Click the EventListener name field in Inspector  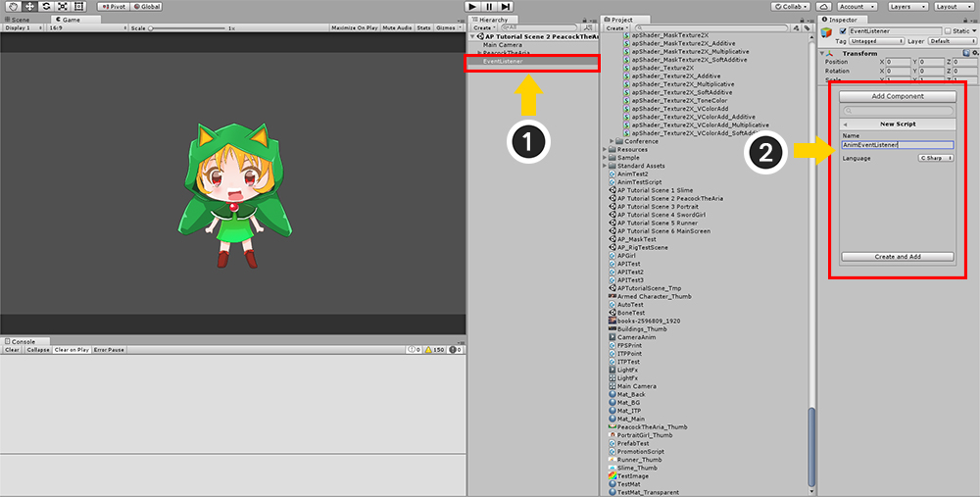(x=895, y=31)
